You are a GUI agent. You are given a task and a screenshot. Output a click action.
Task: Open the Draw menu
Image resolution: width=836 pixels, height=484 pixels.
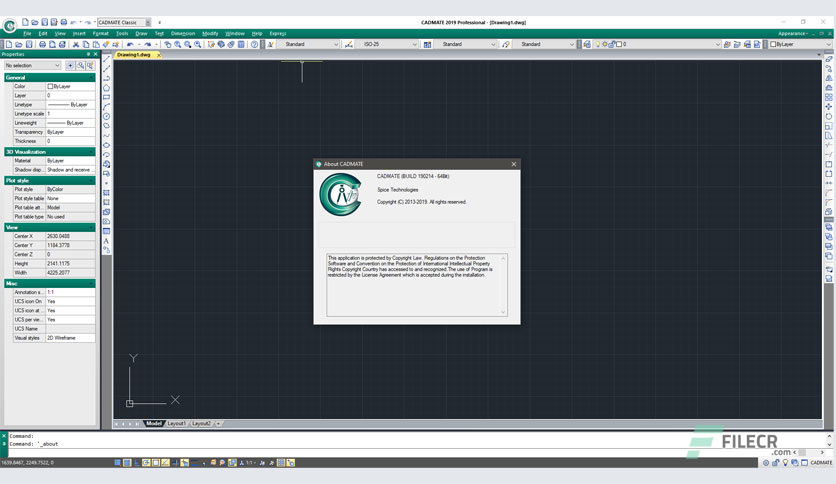(141, 34)
